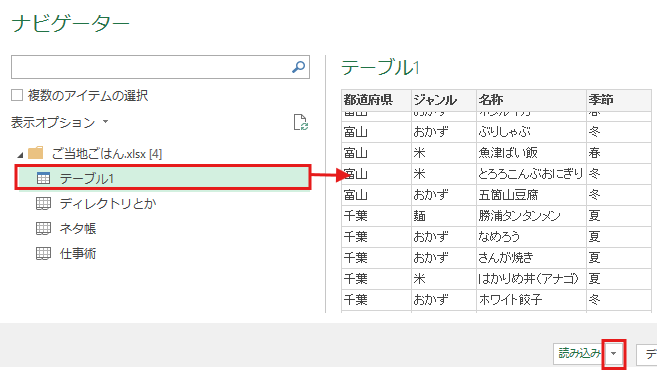Enable 複数のアイテムの選択 checkbox
The image size is (657, 370).
(x=17, y=95)
